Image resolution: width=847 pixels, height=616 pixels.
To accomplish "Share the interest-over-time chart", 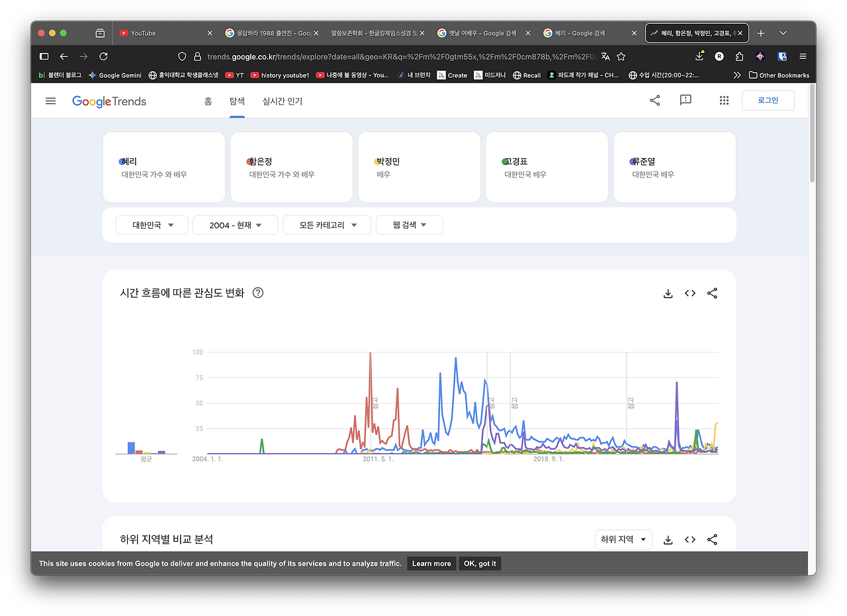I will coord(712,293).
